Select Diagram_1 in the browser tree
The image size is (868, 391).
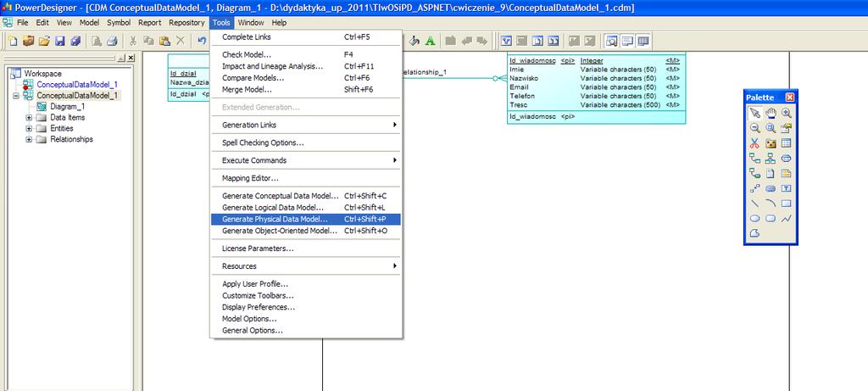pyautogui.click(x=68, y=106)
